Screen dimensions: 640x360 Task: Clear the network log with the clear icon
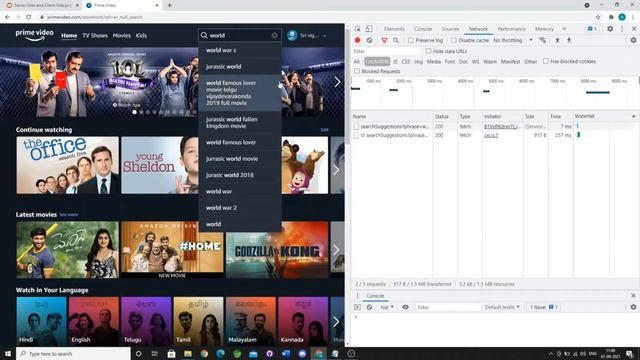click(369, 40)
